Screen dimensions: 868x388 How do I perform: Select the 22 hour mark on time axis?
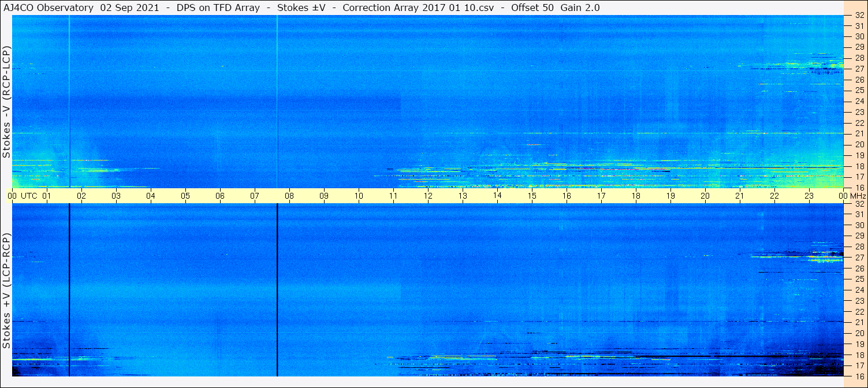click(774, 196)
